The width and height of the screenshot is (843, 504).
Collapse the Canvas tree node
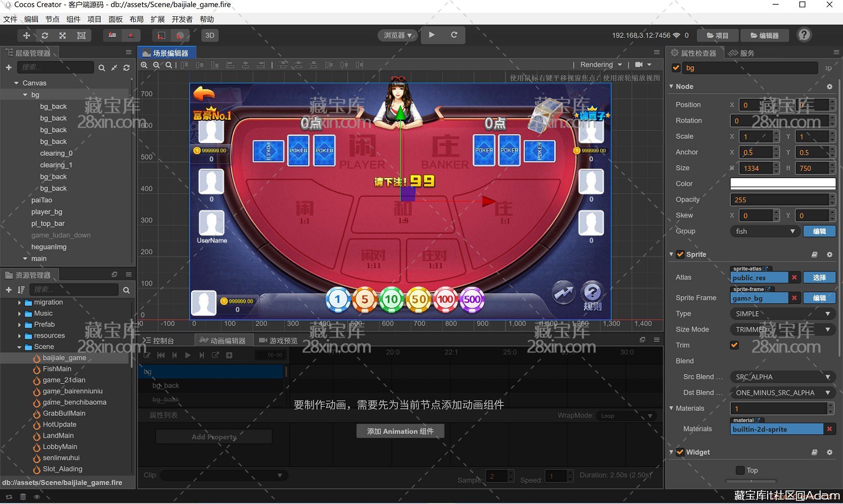(16, 83)
